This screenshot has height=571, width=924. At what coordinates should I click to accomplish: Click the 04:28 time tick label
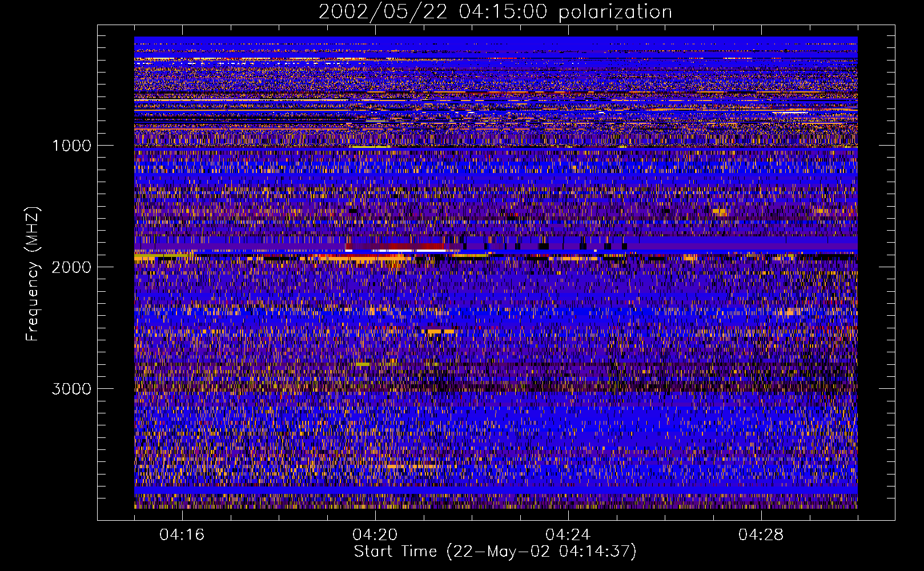pos(761,535)
